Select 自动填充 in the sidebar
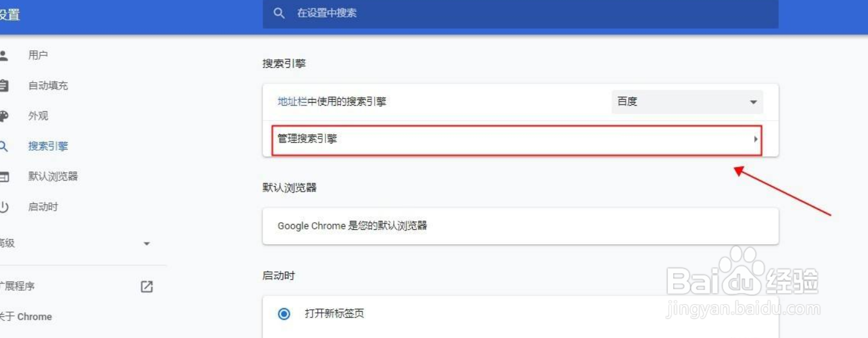 click(48, 85)
